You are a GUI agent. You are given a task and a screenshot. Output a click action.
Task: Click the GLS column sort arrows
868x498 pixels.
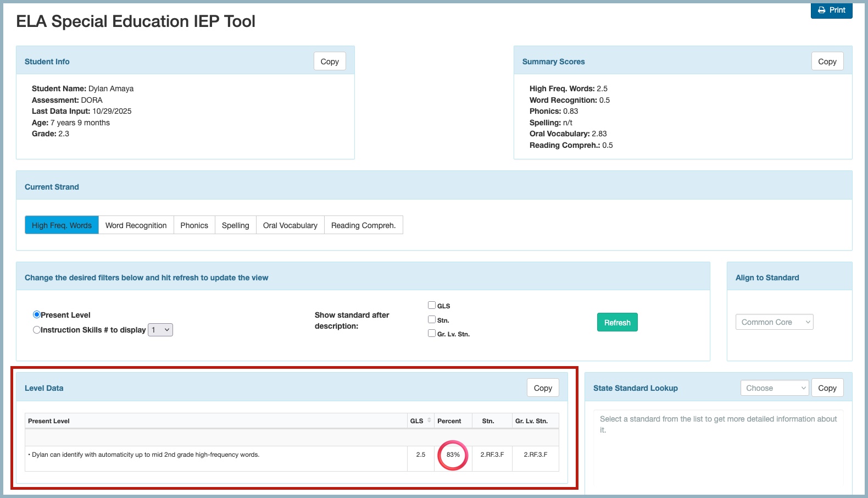(429, 420)
